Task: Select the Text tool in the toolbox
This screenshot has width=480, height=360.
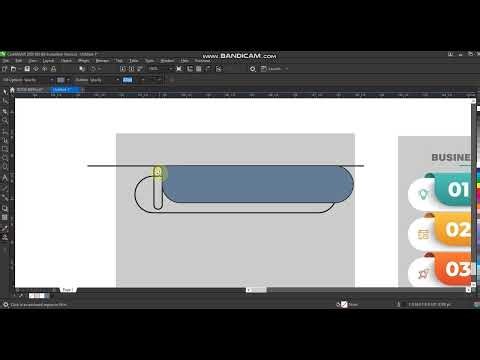Action: pos(5,178)
